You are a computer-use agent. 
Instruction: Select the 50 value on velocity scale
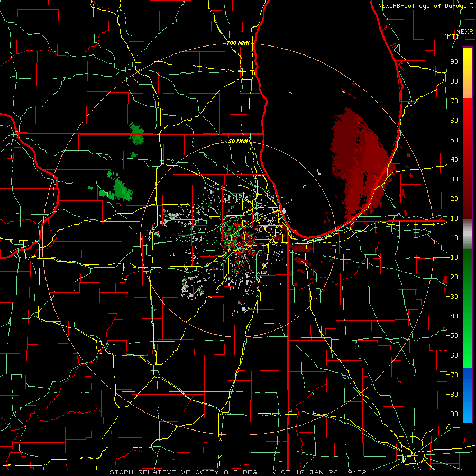(x=454, y=140)
